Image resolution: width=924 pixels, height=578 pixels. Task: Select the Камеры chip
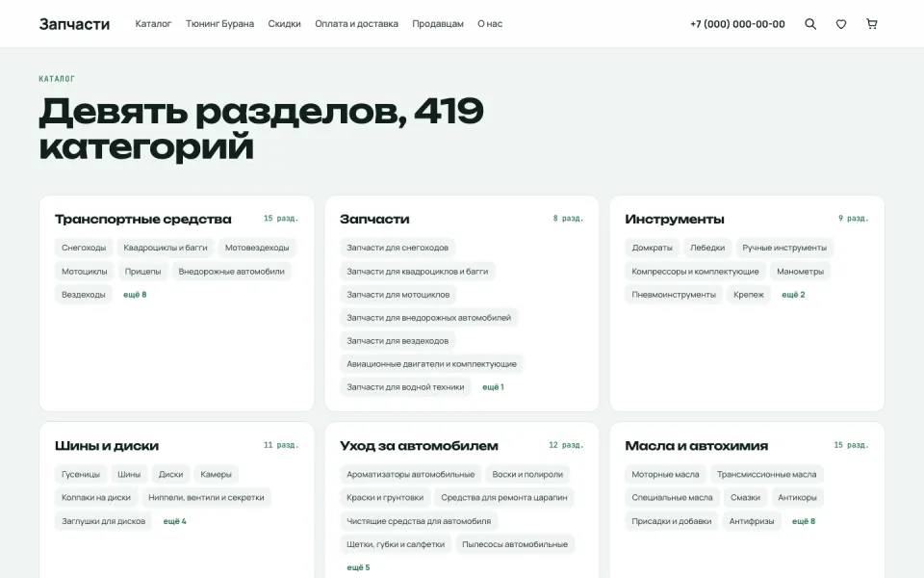point(217,474)
